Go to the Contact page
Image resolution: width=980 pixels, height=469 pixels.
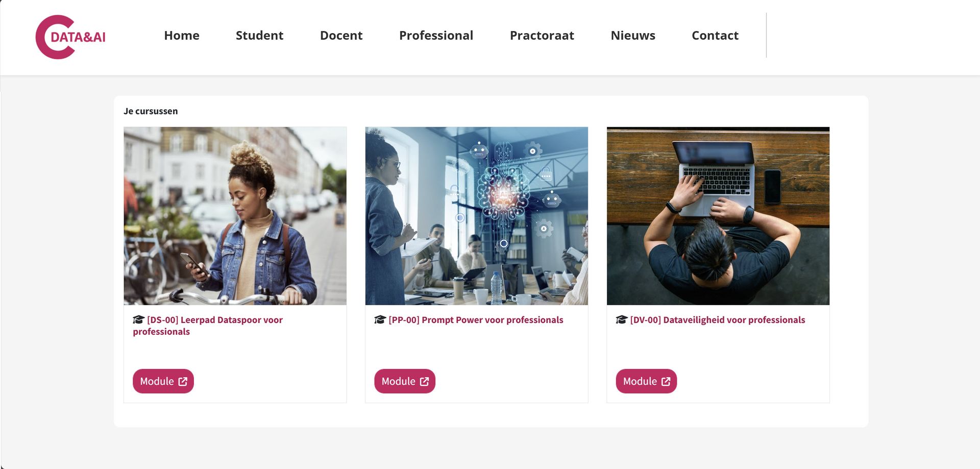(715, 35)
